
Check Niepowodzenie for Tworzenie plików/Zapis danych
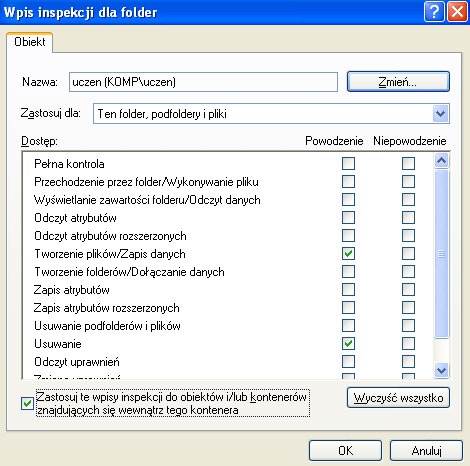[408, 254]
